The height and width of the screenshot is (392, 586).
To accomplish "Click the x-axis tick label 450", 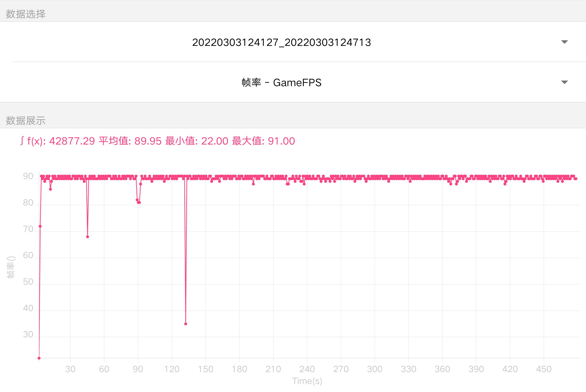I will click(x=544, y=369).
